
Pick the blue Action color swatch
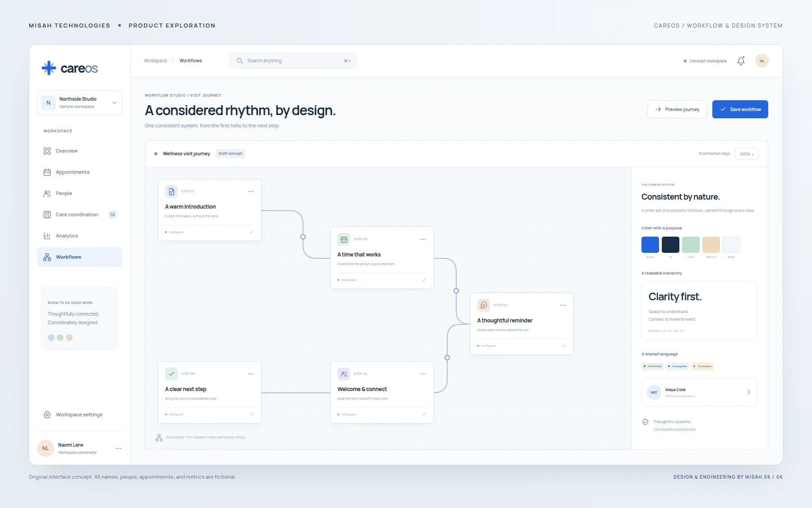coord(650,245)
